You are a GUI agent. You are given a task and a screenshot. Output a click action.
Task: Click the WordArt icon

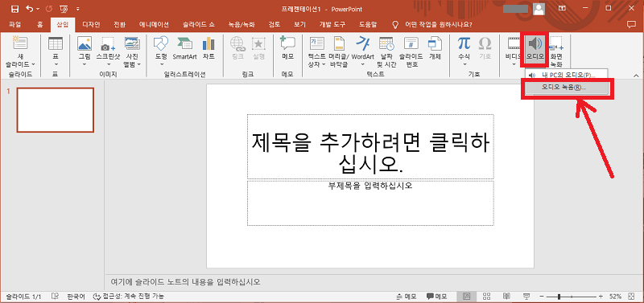pos(363,43)
